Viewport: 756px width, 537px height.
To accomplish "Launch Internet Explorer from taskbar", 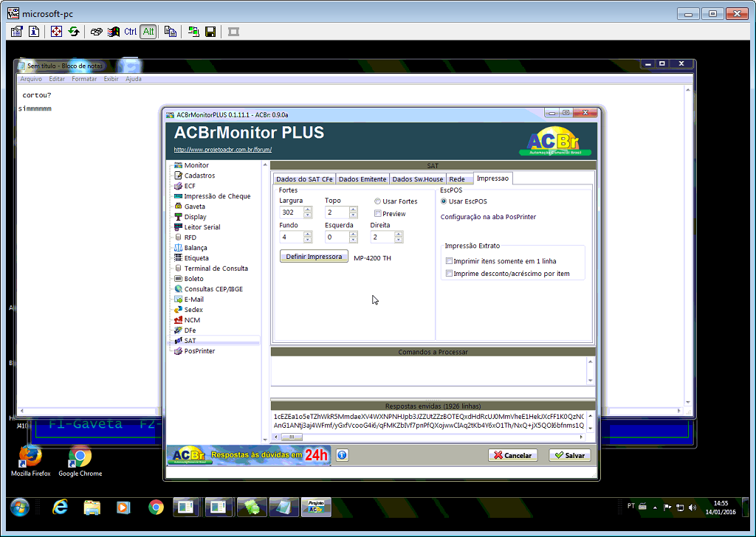I will coord(60,507).
